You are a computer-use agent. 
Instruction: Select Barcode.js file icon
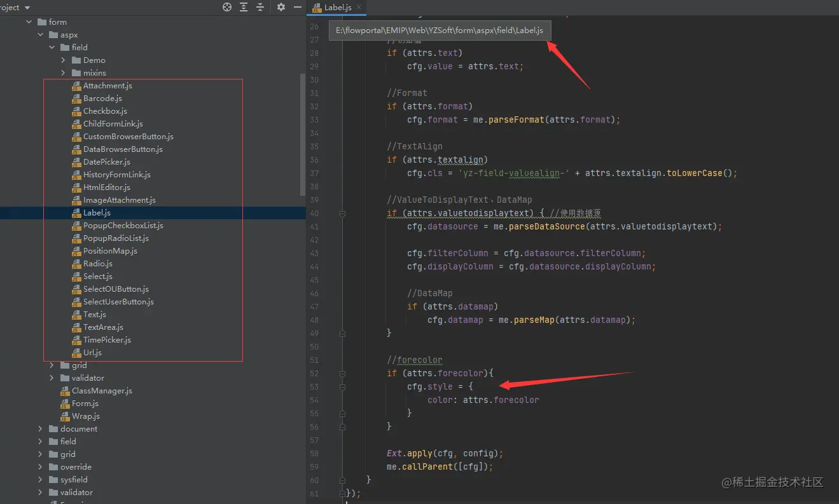(76, 99)
